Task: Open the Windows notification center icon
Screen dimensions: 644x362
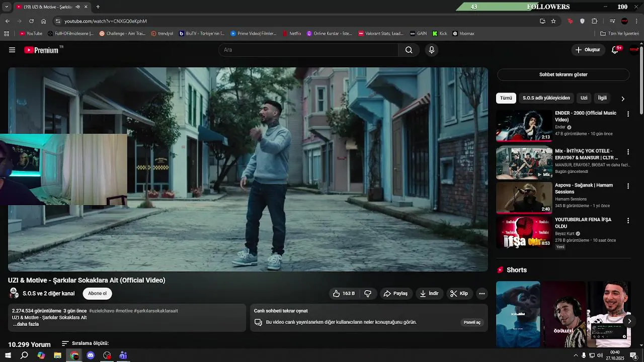Action: pyautogui.click(x=633, y=355)
